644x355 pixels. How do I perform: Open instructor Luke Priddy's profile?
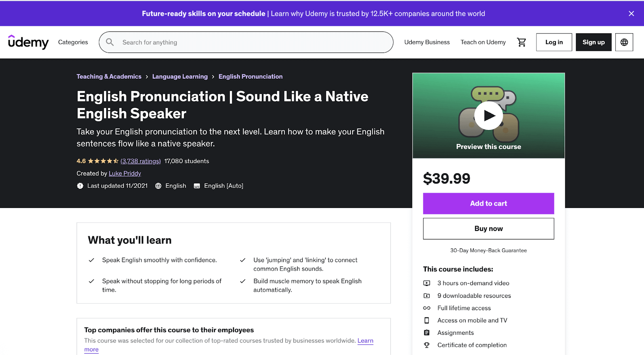click(124, 173)
